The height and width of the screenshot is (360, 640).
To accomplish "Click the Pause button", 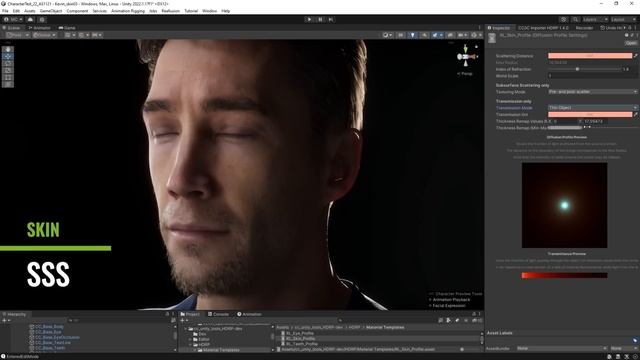I will 320,19.
